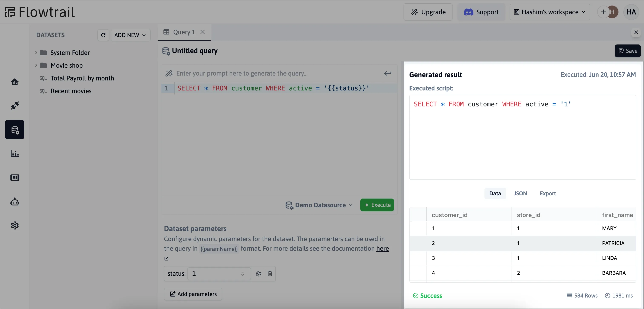Click the magic wand prompt icon
The height and width of the screenshot is (309, 644).
(169, 73)
